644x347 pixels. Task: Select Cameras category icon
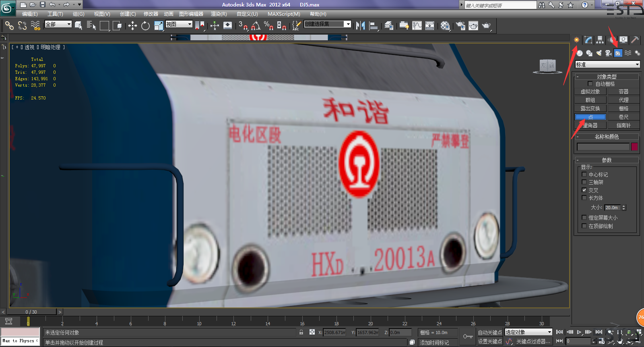tap(608, 53)
